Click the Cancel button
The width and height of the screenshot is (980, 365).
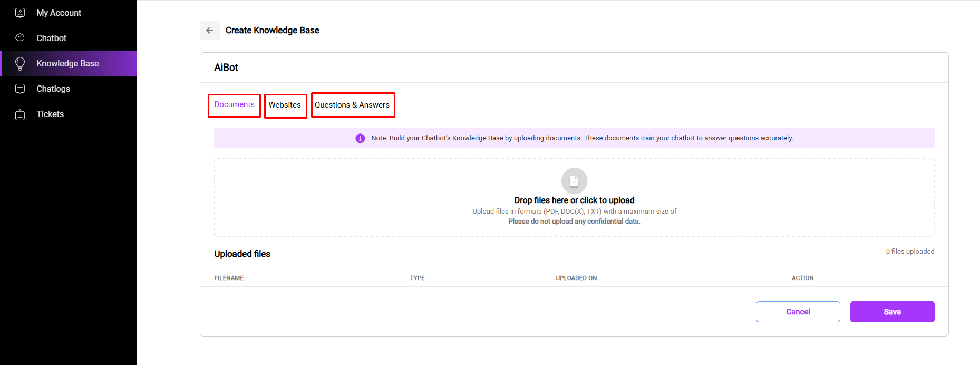point(798,312)
